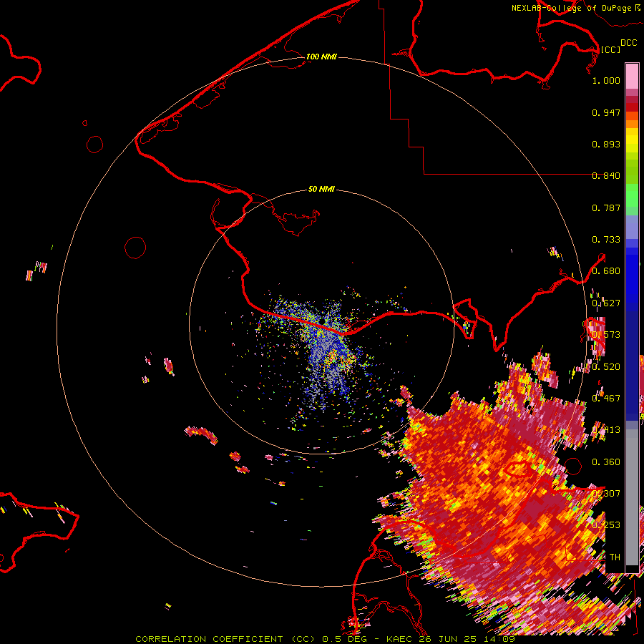This screenshot has width=644, height=644.
Task: Click the 50 NMI range ring label
Action: tap(321, 189)
